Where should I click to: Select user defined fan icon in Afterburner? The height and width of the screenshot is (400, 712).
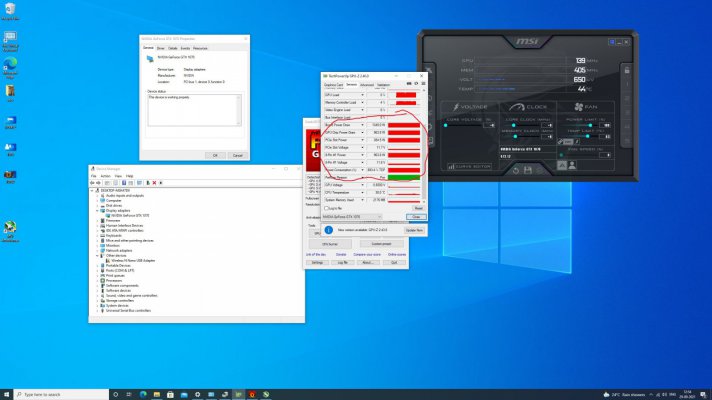572,165
